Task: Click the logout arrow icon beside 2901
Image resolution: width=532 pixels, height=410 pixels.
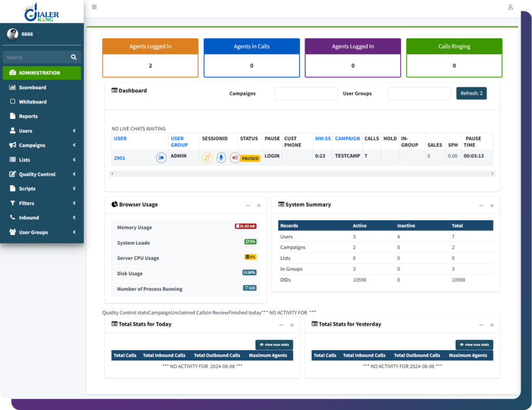Action: pyautogui.click(x=161, y=158)
